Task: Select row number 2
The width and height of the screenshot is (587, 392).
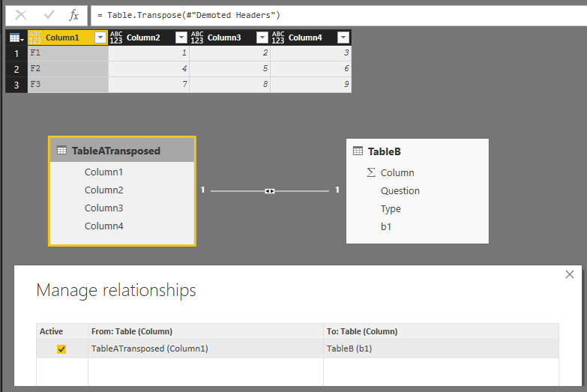Action: click(x=16, y=69)
